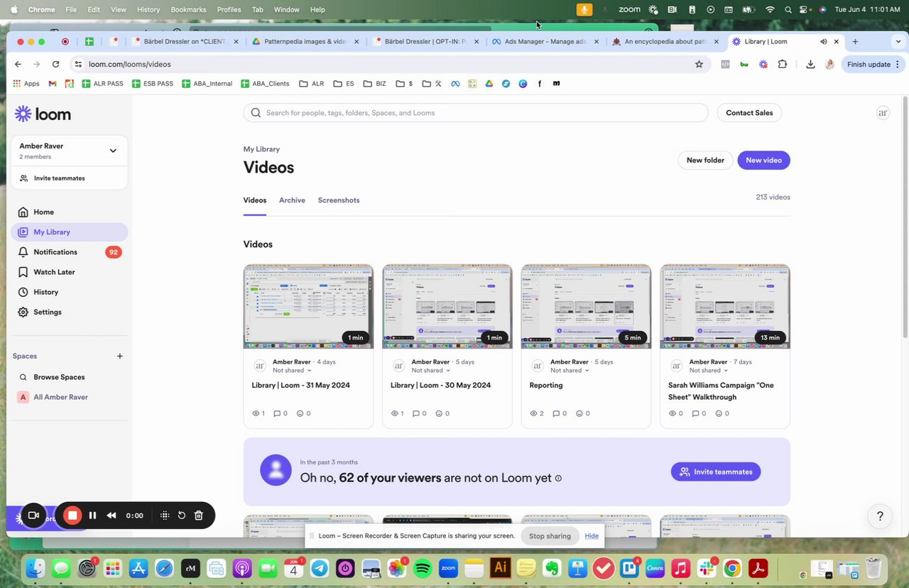Switch to the Screenshots tab

[x=339, y=200]
